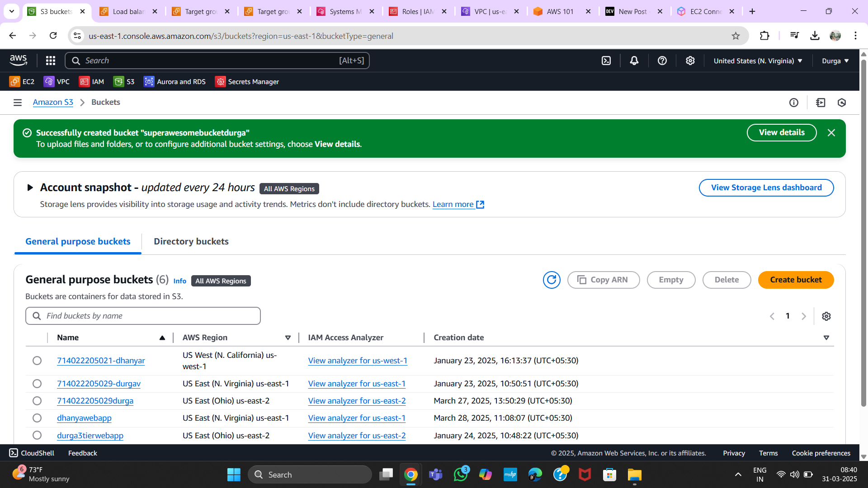868x488 pixels.
Task: Open the S3 side navigation hamburger
Action: click(18, 103)
